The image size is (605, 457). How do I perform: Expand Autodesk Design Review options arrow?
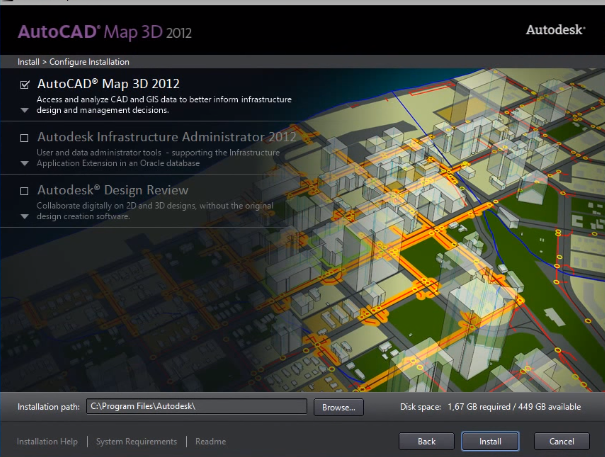tap(24, 217)
